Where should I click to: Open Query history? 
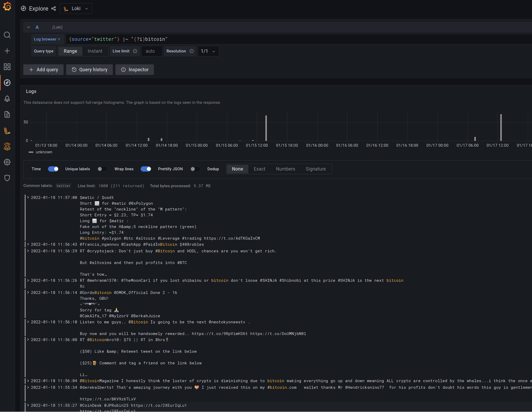tap(89, 69)
